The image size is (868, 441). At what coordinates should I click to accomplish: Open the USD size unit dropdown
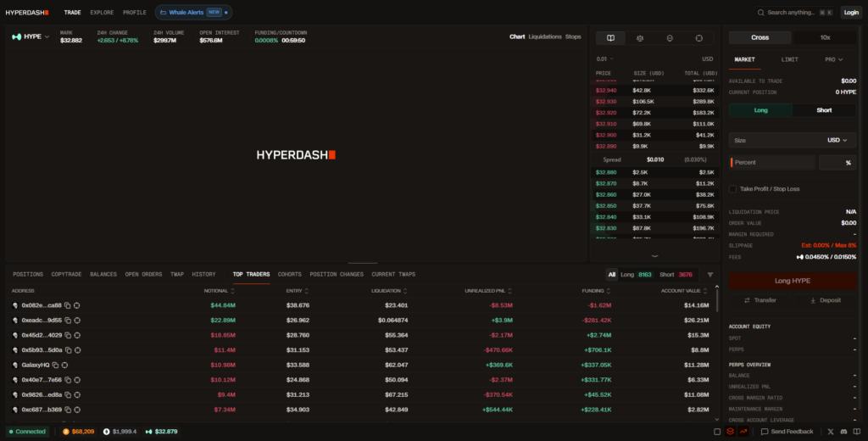coord(837,140)
